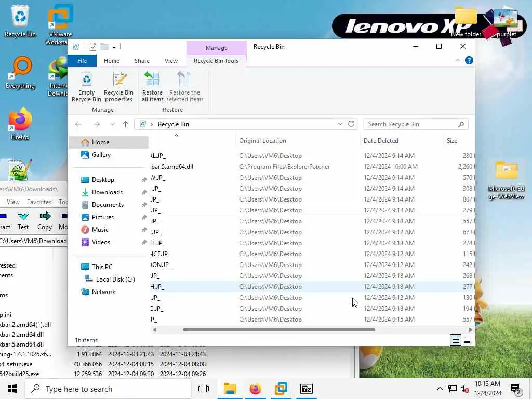Click Properties quick access toolbar icon
The width and height of the screenshot is (532, 399).
click(92, 46)
